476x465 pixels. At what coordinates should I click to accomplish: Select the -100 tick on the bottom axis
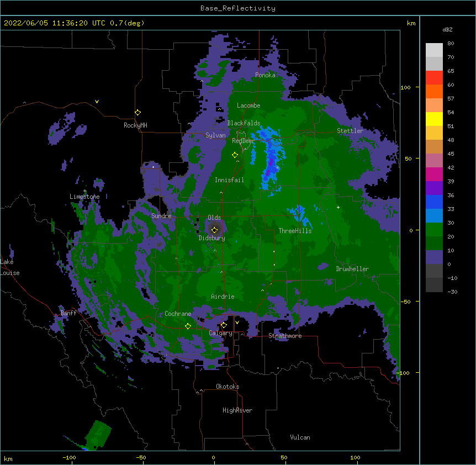click(69, 457)
